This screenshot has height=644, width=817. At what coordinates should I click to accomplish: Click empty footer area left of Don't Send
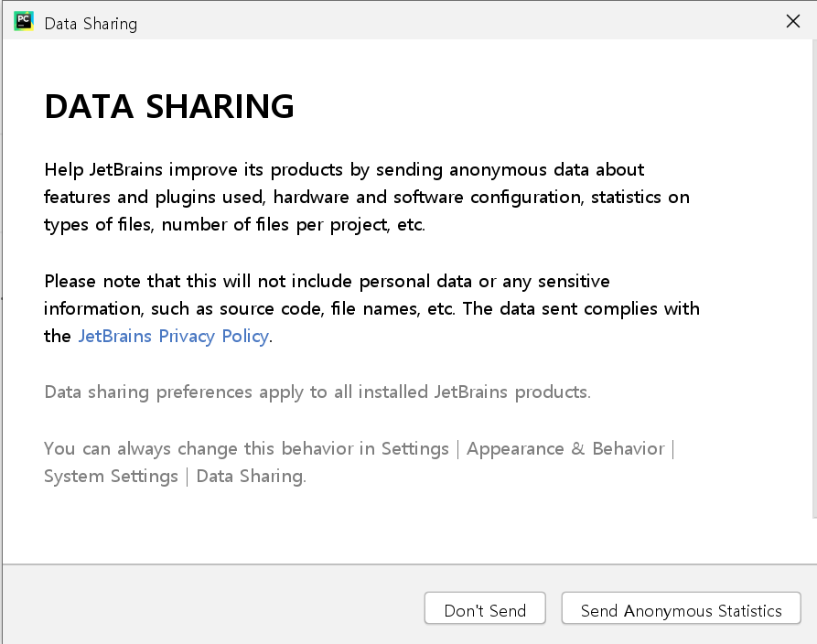pyautogui.click(x=210, y=609)
